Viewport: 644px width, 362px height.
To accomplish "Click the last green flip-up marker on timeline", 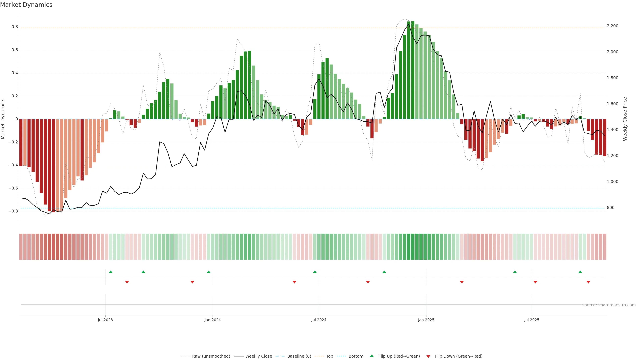I will coord(580,272).
